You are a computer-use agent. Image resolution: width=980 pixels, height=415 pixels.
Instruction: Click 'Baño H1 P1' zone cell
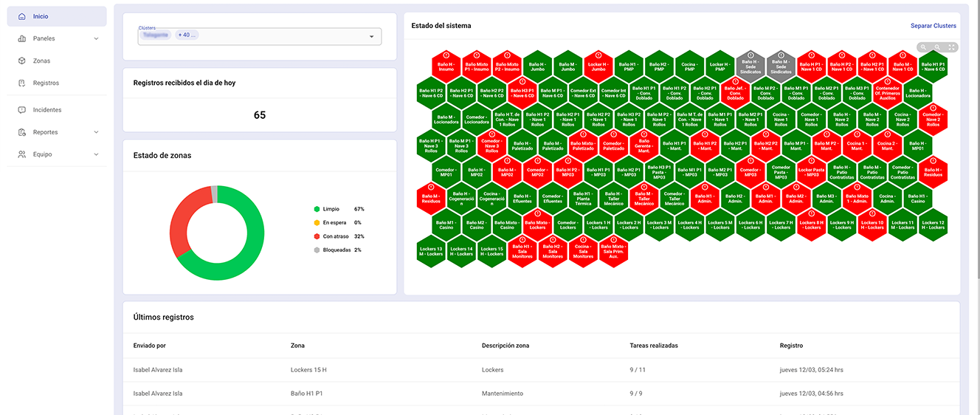306,394
